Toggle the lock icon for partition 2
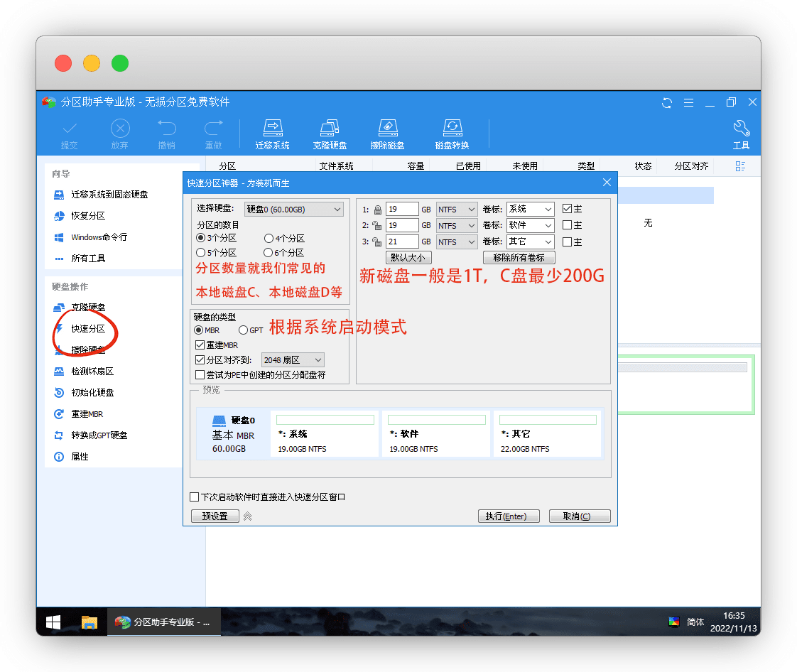 pyautogui.click(x=377, y=226)
